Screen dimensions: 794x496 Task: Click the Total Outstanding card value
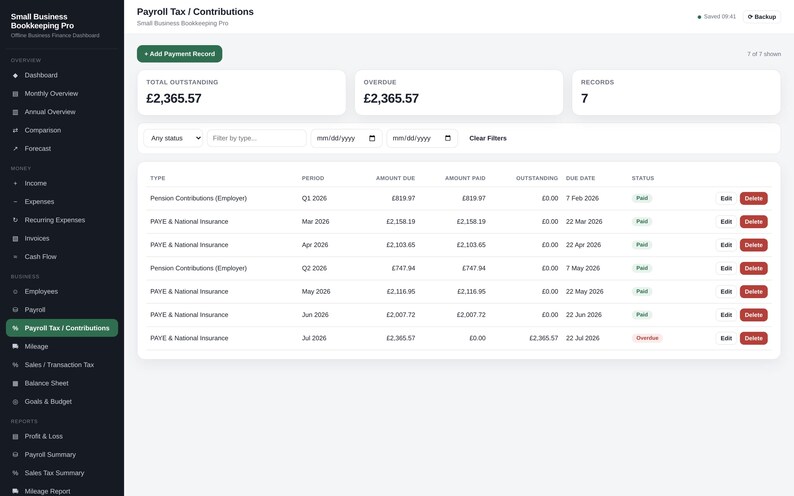point(174,98)
